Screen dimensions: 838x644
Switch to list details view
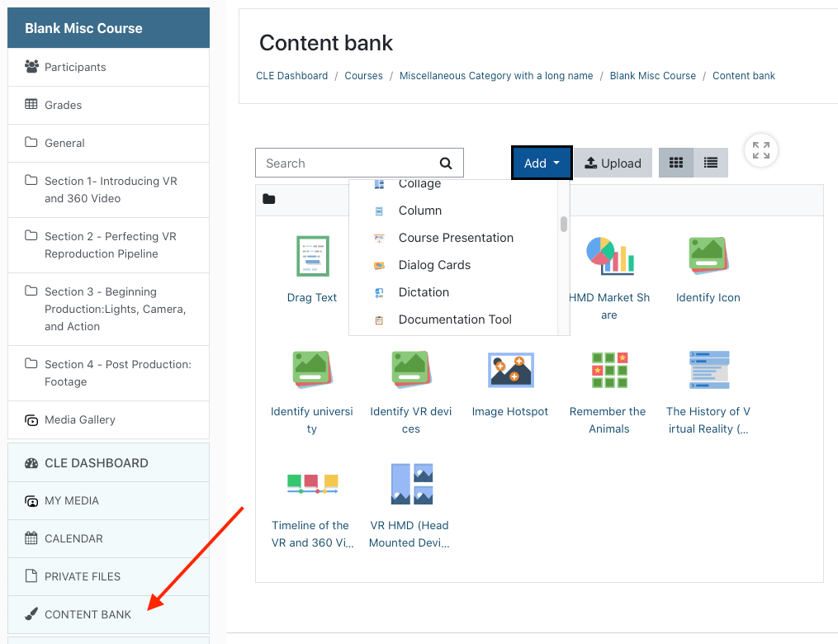pyautogui.click(x=711, y=163)
